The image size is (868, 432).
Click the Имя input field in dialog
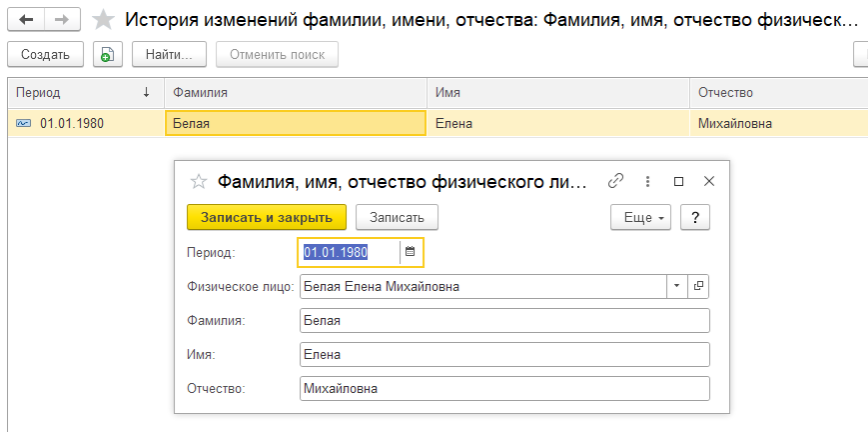click(x=504, y=354)
